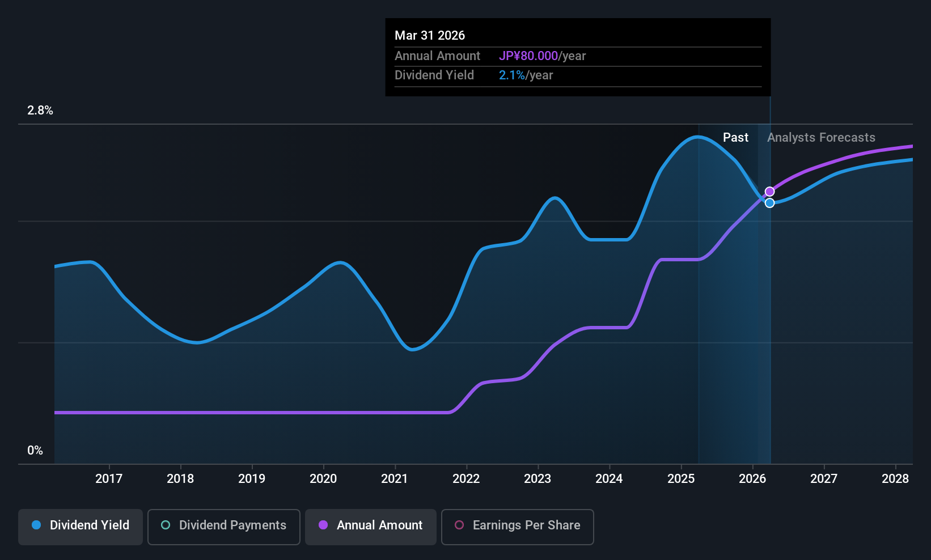This screenshot has height=560, width=931.
Task: Select the 2021 year tick label
Action: [395, 479]
